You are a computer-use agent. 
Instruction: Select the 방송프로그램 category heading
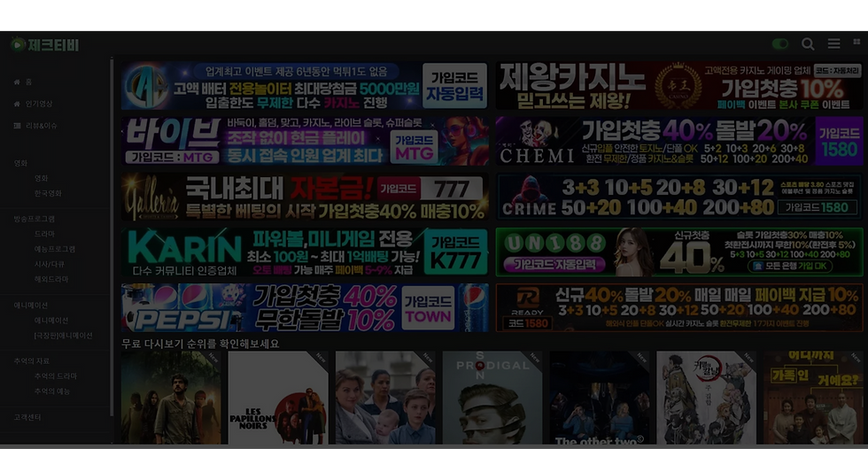pos(35,219)
